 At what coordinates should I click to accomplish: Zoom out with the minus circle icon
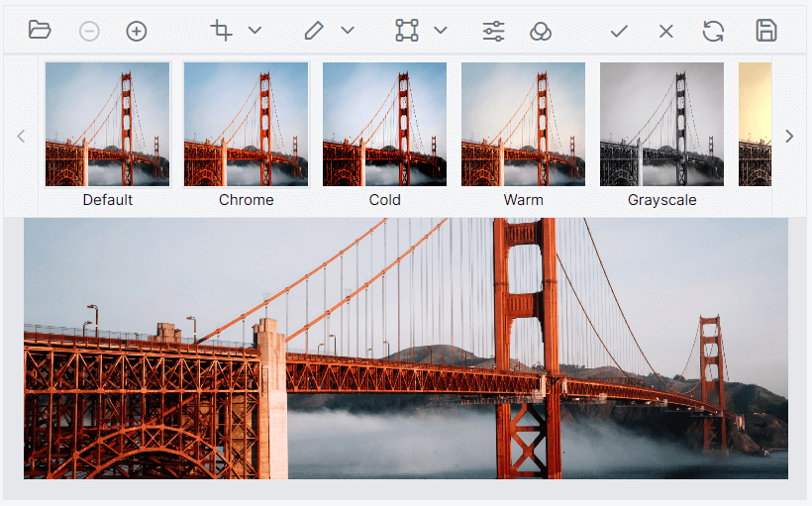[89, 31]
